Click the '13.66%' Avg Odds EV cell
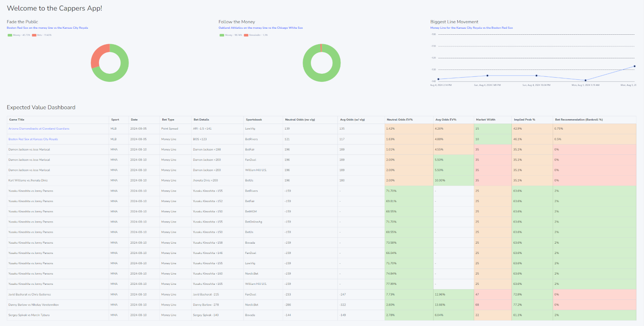 [x=453, y=305]
